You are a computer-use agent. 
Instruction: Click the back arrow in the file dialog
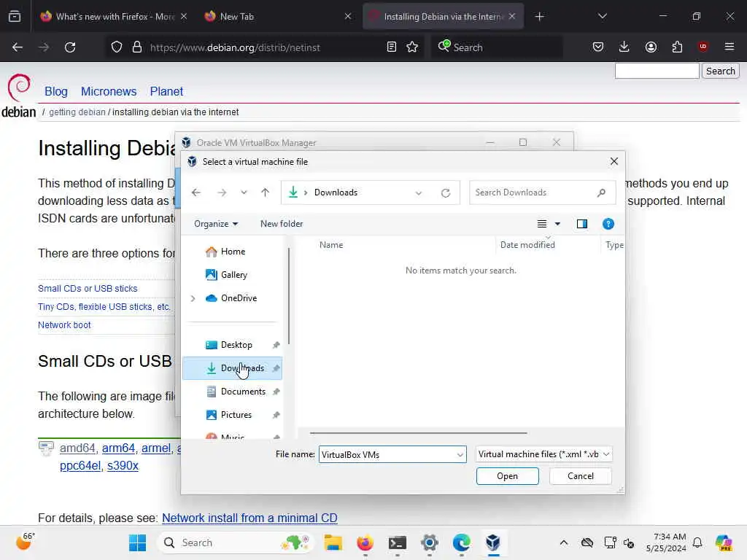click(x=196, y=192)
